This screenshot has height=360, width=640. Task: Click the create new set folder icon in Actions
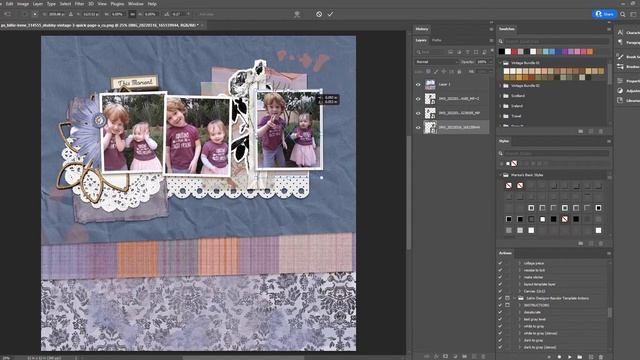(580, 357)
